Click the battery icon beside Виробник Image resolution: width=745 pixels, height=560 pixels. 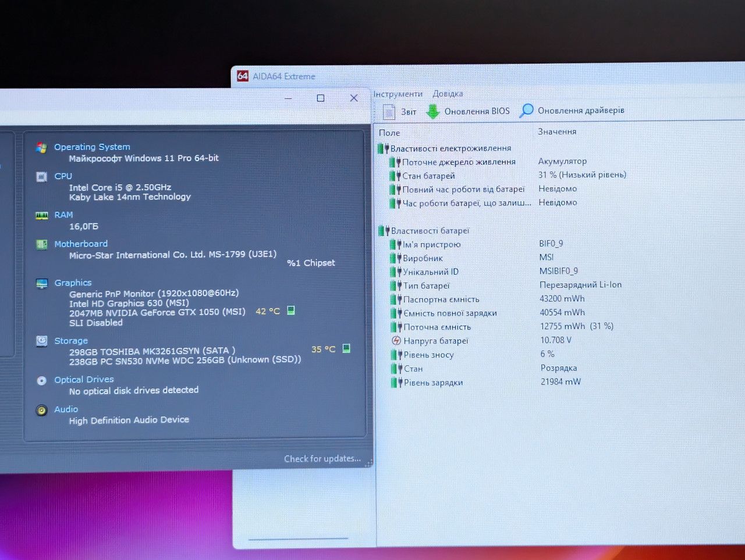pos(396,258)
